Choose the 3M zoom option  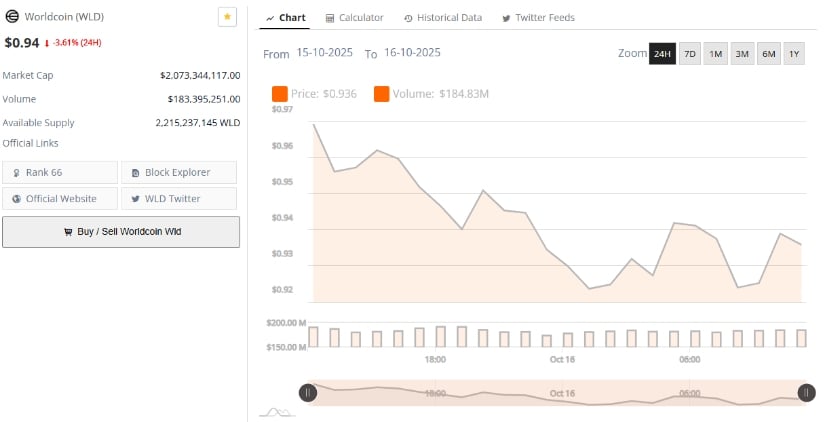(x=742, y=54)
